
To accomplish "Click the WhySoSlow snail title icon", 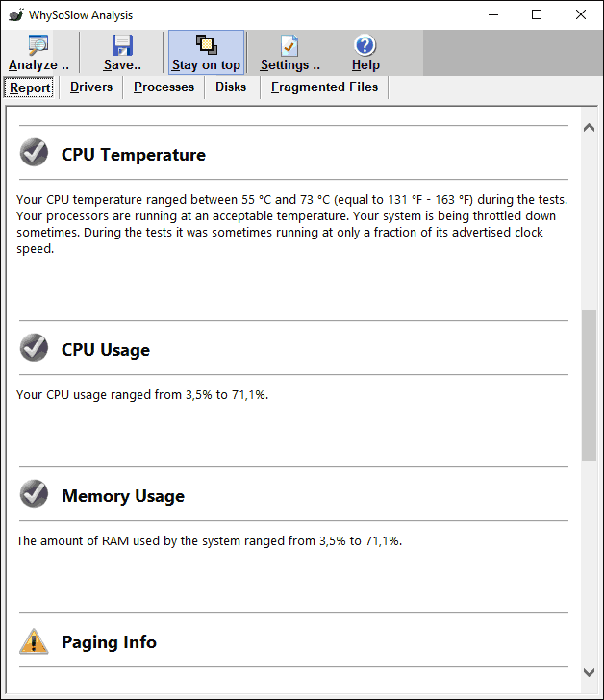I will pos(15,15).
